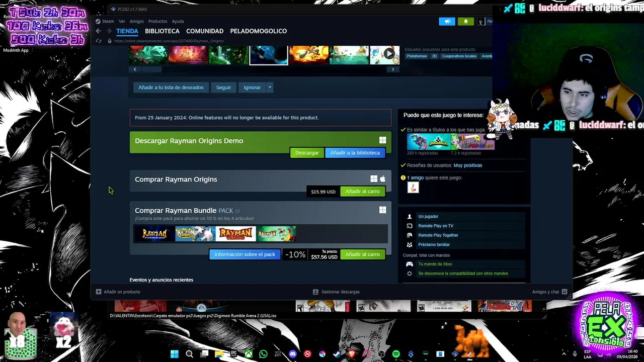Click 'Préstamo familiar' link
This screenshot has height=362, width=644.
click(x=434, y=245)
